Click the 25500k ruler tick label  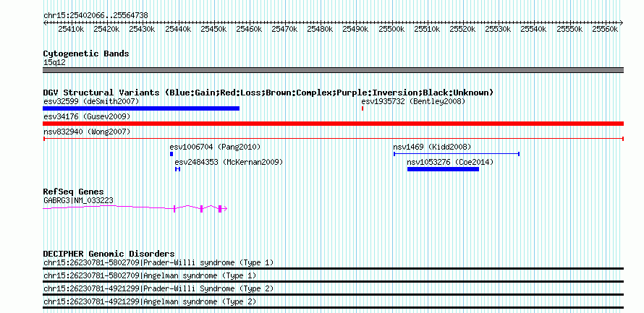(x=391, y=29)
